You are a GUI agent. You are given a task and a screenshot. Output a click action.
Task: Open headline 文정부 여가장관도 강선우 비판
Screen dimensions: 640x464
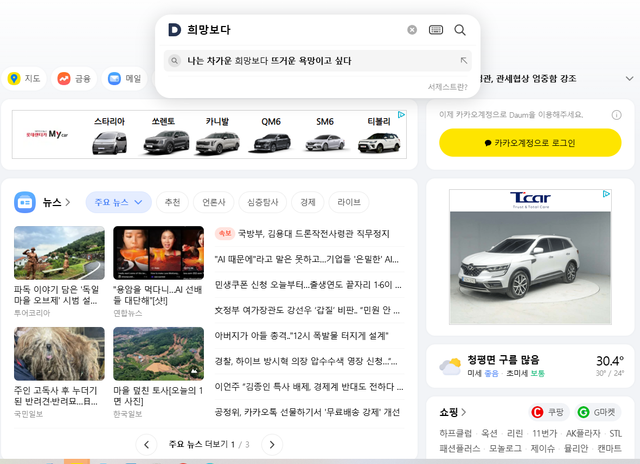click(307, 310)
